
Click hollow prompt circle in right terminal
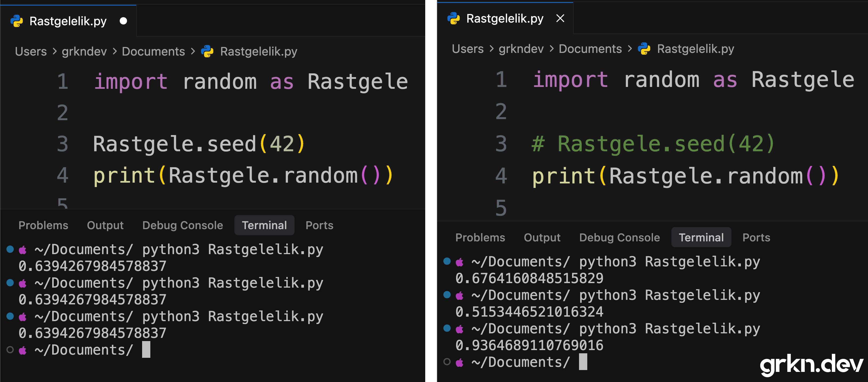(447, 362)
